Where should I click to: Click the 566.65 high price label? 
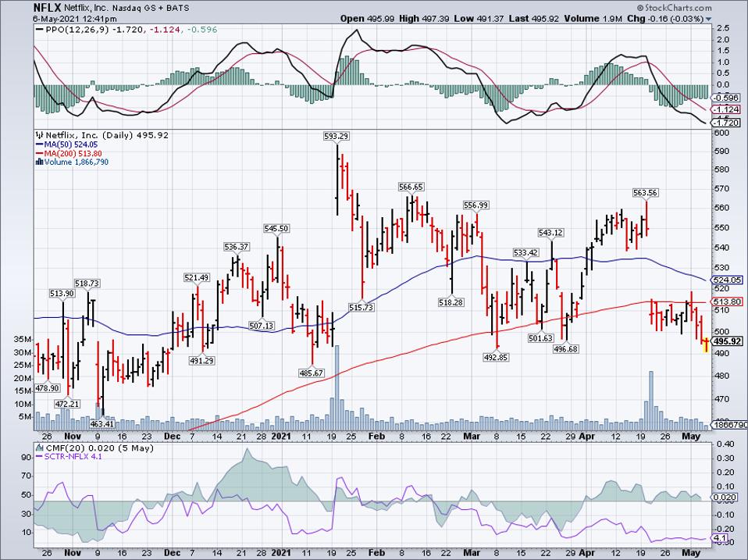(411, 187)
